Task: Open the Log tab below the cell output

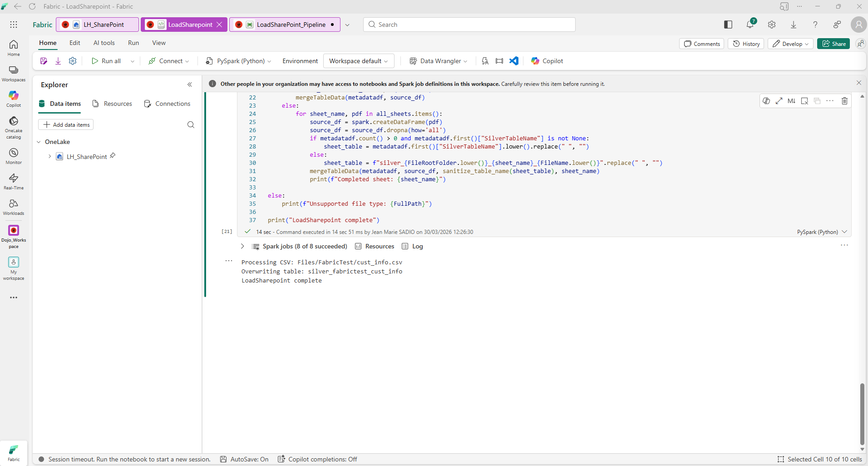Action: tap(416, 246)
